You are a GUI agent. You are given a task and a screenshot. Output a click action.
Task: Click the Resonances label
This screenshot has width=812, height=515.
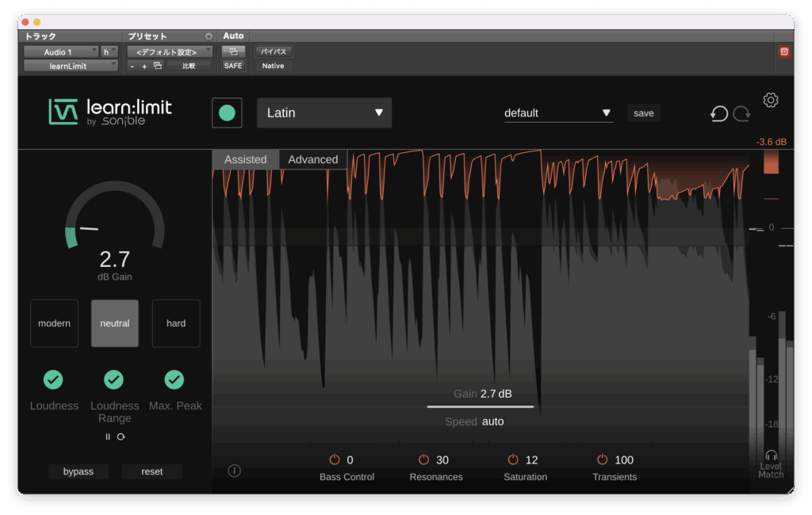point(436,477)
